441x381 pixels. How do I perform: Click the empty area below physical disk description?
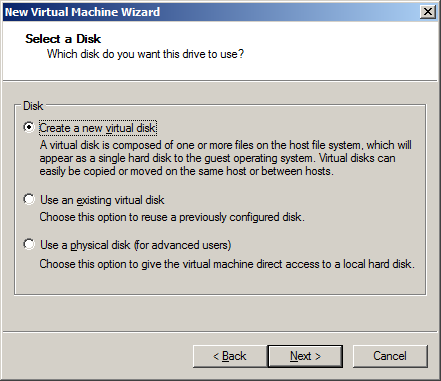tap(220, 282)
